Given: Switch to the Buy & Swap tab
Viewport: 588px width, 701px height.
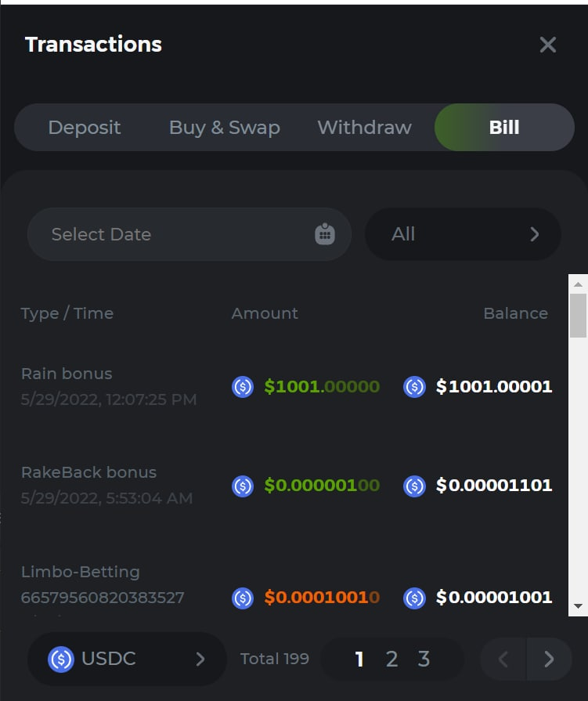Looking at the screenshot, I should click(x=225, y=128).
